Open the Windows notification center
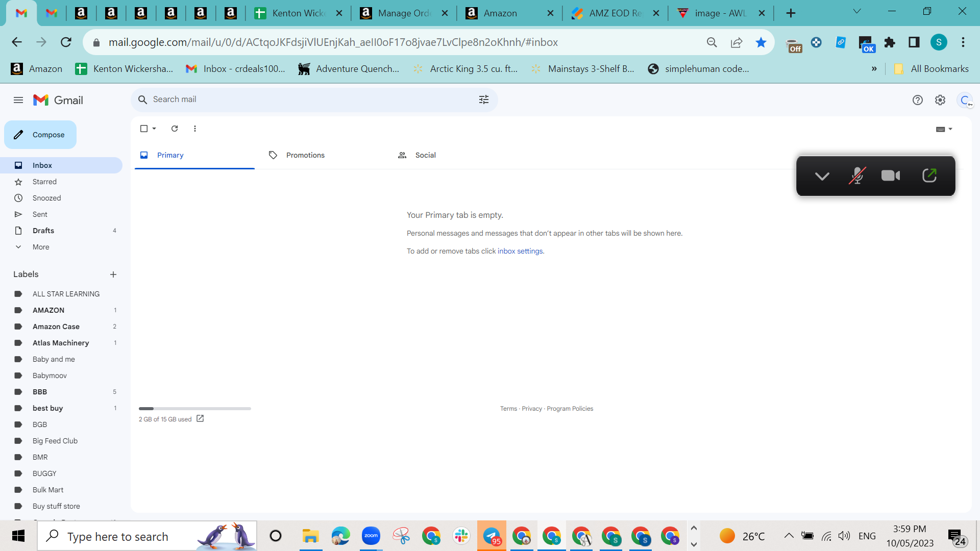 (956, 537)
